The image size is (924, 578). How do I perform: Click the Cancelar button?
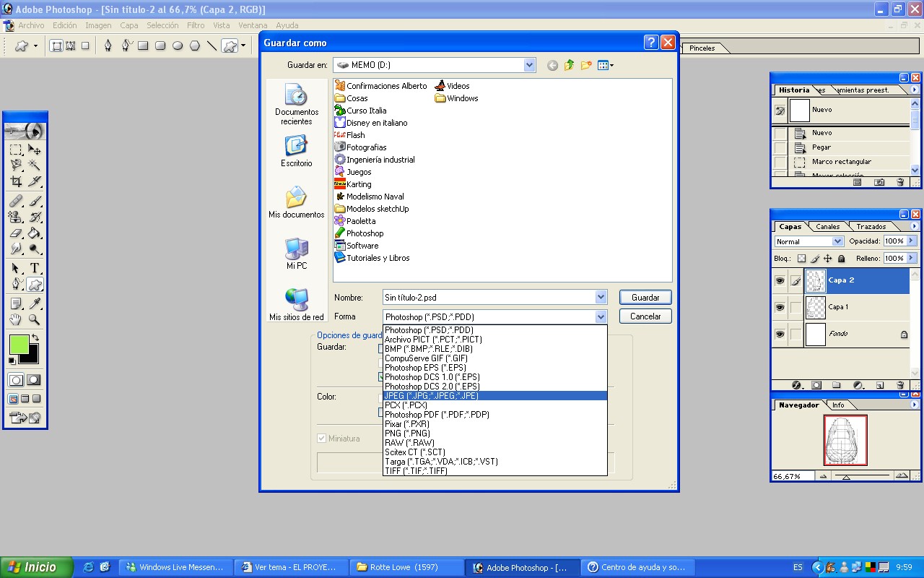(645, 316)
